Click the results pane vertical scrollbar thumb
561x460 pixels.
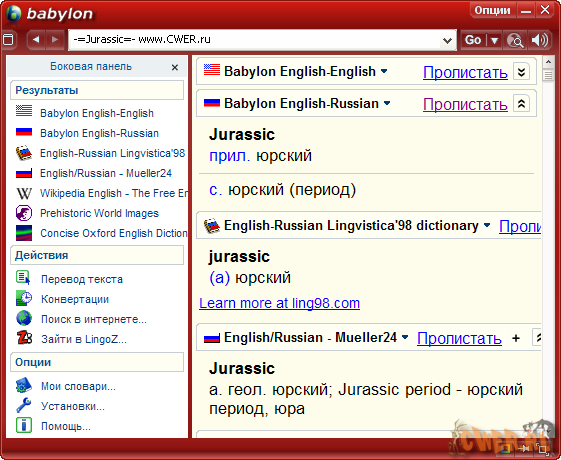click(548, 75)
